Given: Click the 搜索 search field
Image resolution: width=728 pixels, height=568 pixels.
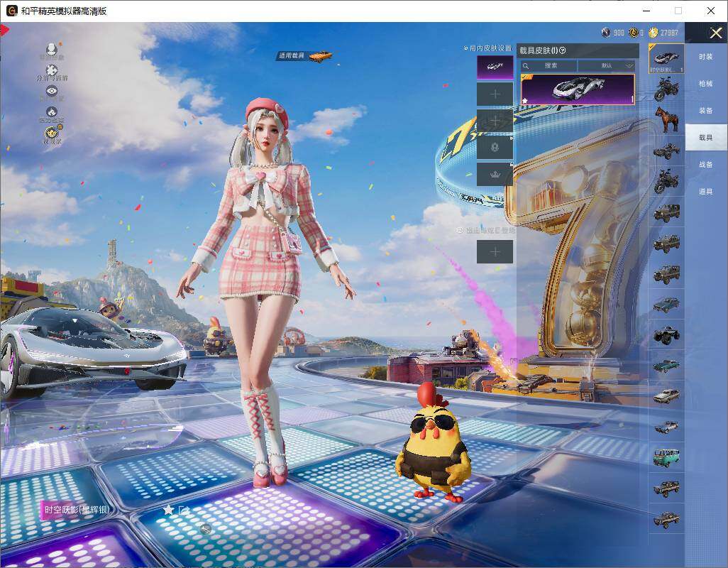Looking at the screenshot, I should 550,65.
